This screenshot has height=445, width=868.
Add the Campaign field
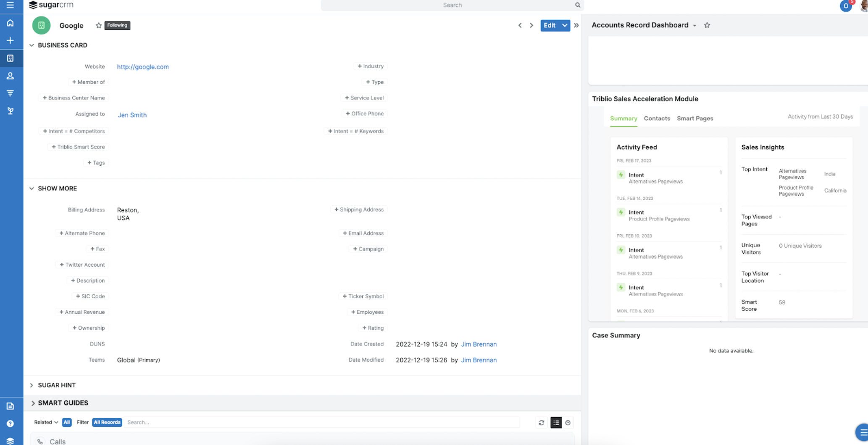[x=368, y=249]
